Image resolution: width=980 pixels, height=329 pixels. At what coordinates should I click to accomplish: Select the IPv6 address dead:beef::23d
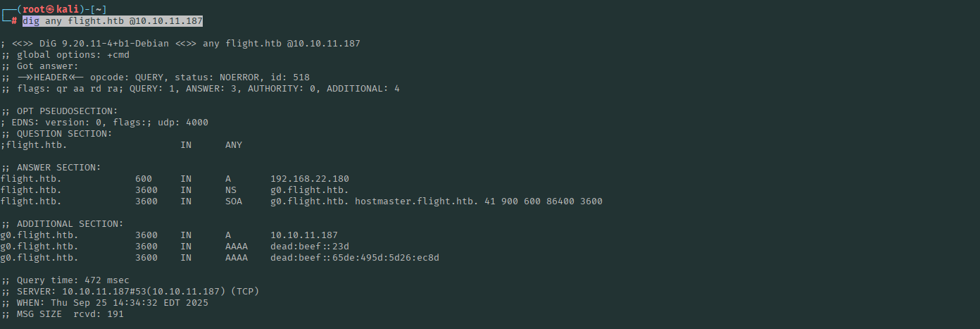pyautogui.click(x=310, y=247)
